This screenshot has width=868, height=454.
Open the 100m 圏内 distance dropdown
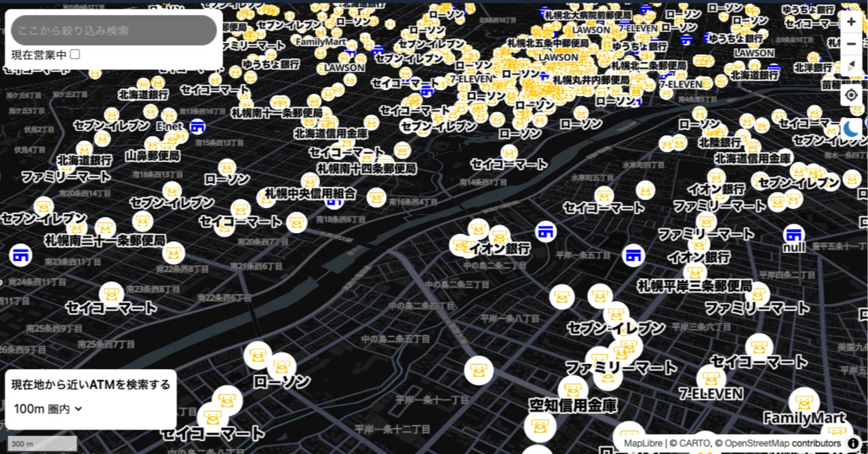click(x=48, y=409)
